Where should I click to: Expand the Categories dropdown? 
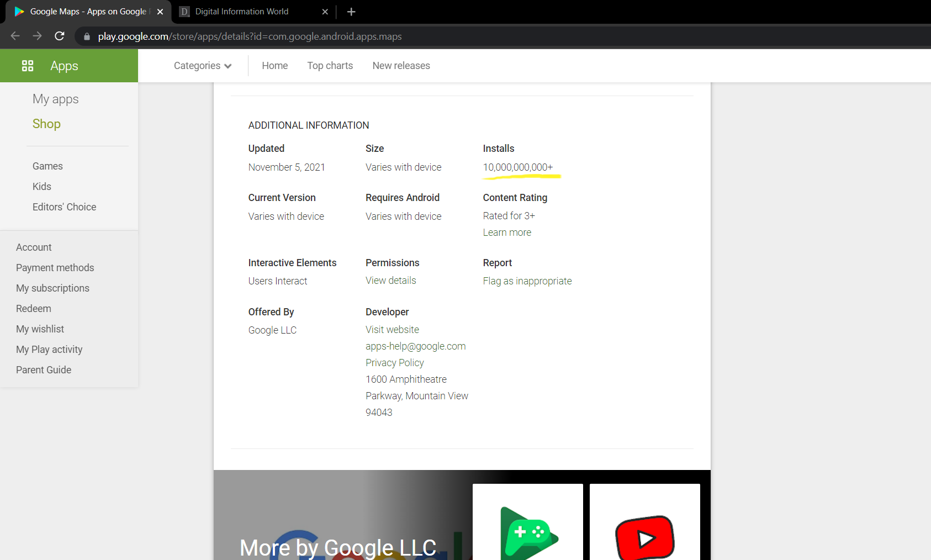[203, 66]
